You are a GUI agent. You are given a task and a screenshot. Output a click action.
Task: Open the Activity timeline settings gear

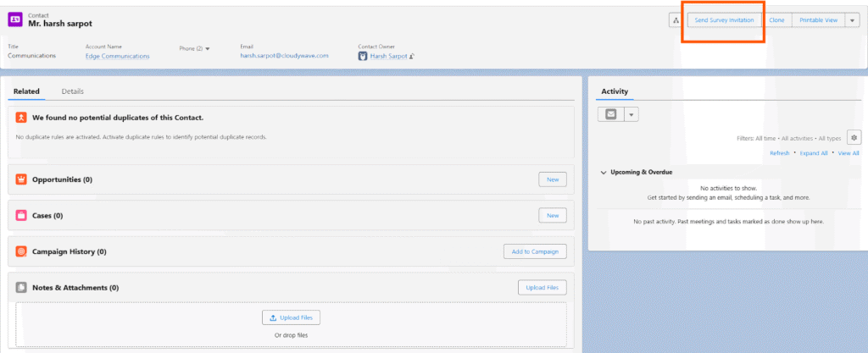click(854, 137)
